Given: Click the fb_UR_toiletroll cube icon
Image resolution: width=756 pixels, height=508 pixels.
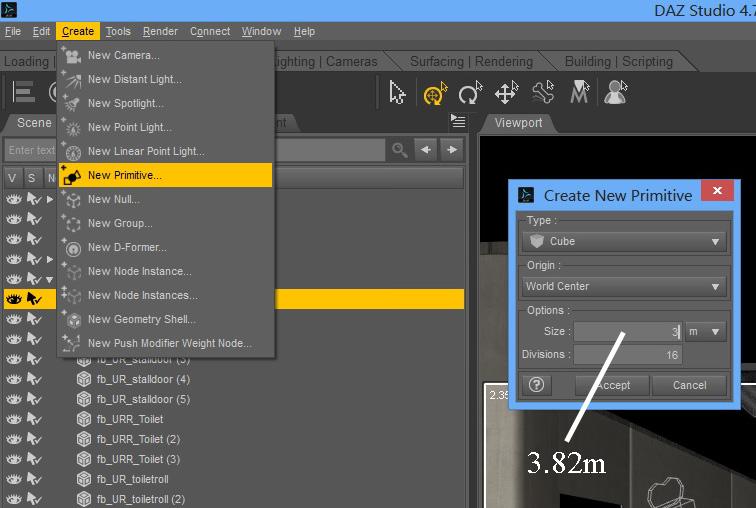Looking at the screenshot, I should pyautogui.click(x=84, y=480).
